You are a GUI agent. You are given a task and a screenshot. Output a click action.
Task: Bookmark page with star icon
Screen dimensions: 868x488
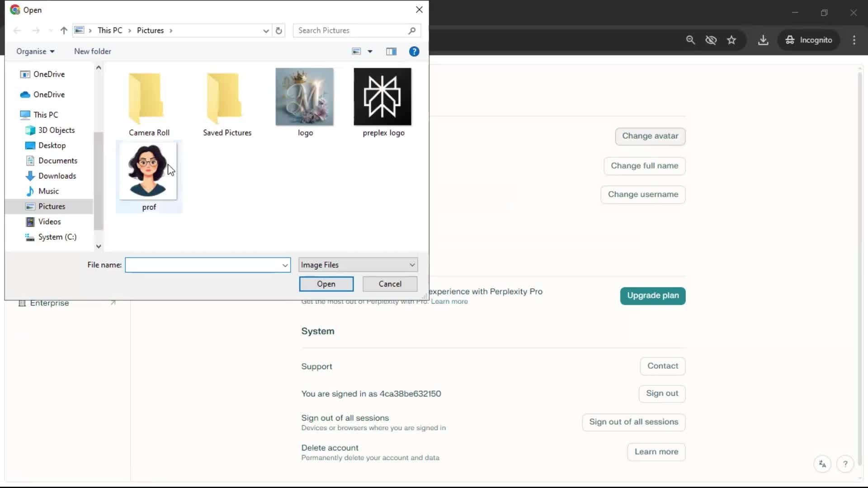click(x=731, y=40)
